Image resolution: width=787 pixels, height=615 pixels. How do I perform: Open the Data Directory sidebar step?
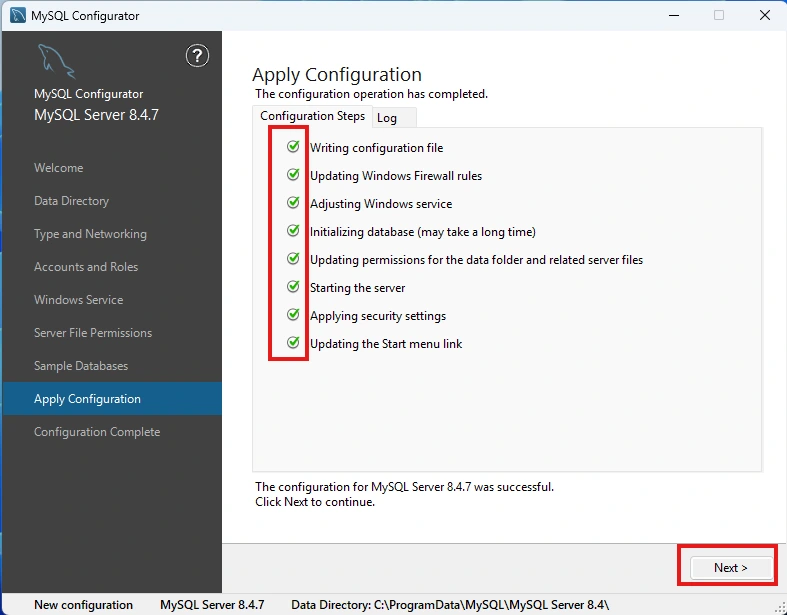click(71, 201)
